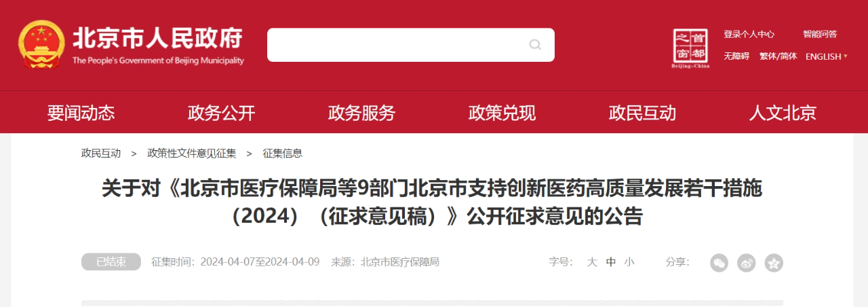Open the Beijing-China capital window logo
Image resolution: width=868 pixels, height=307 pixels.
click(690, 49)
